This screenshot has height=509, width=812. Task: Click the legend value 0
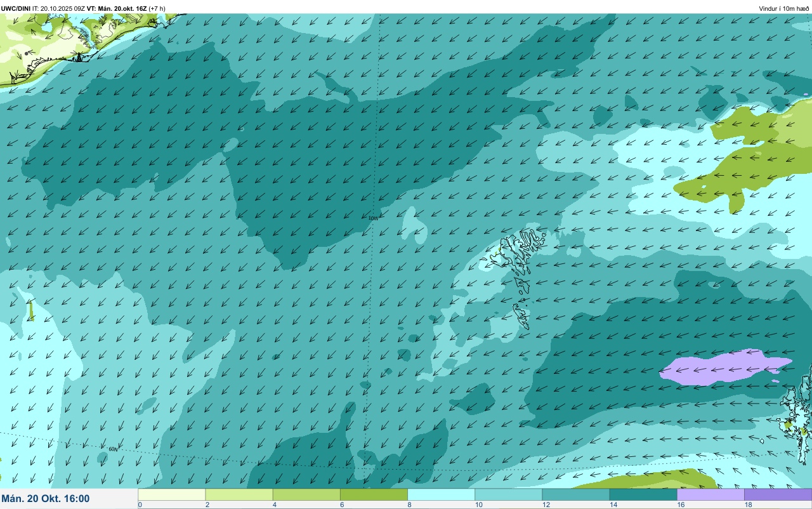click(x=140, y=505)
